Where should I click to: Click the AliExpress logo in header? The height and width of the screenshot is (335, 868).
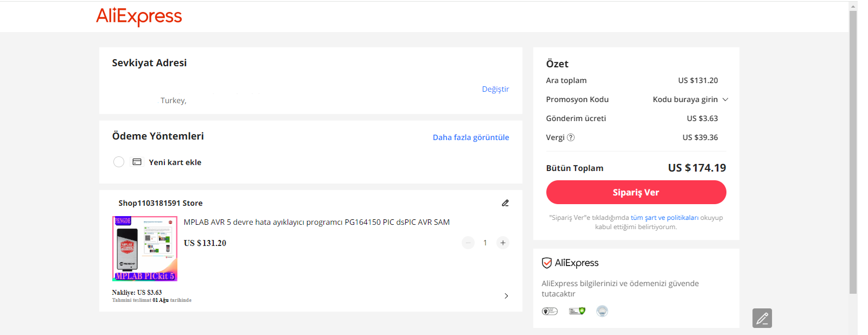(x=139, y=16)
